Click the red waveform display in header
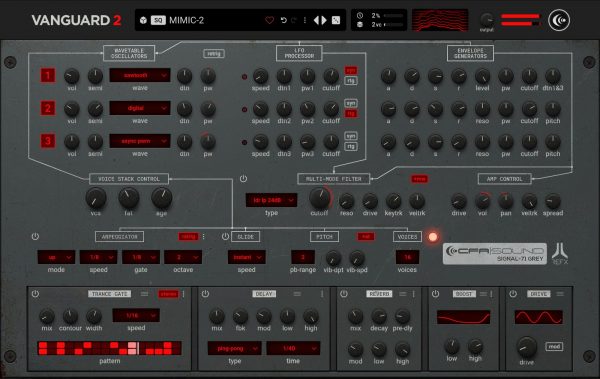Screen dimensions: 600x379 coord(440,20)
